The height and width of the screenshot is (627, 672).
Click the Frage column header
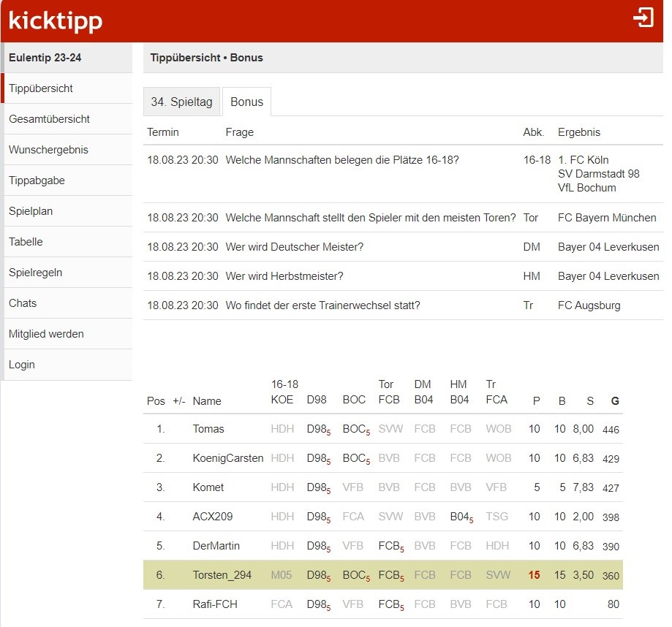point(240,132)
